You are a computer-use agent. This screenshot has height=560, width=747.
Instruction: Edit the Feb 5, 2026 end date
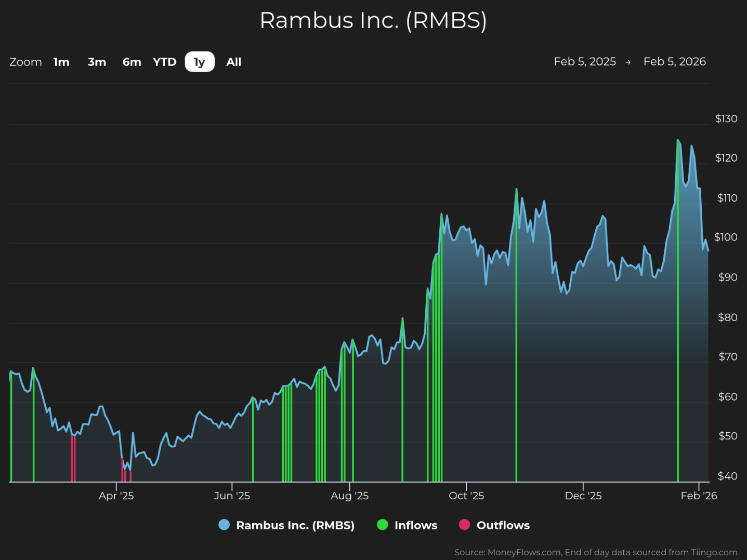pos(675,61)
